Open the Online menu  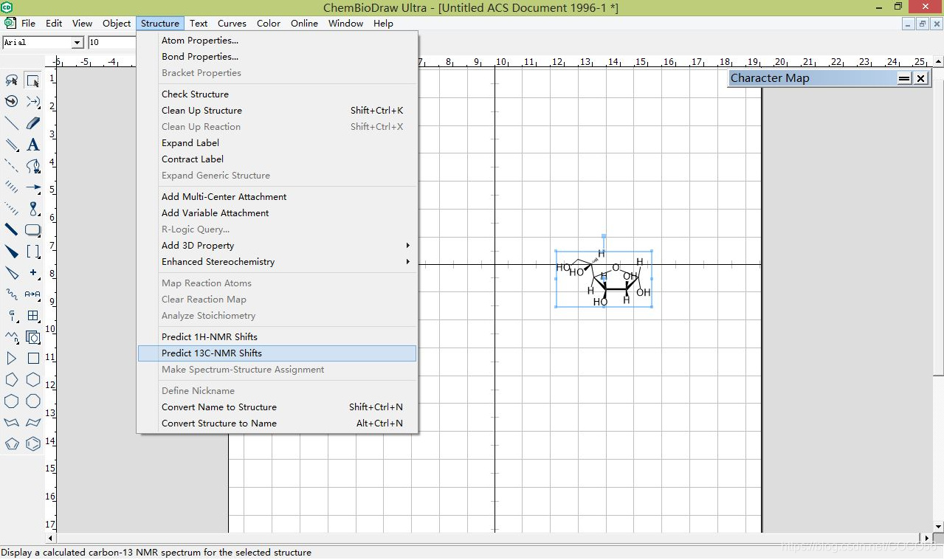[304, 24]
